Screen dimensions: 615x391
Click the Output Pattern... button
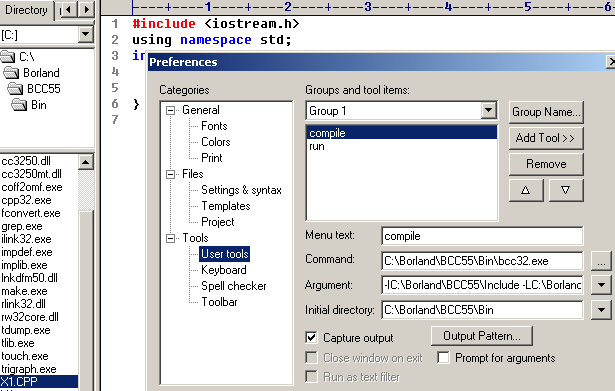tap(482, 336)
